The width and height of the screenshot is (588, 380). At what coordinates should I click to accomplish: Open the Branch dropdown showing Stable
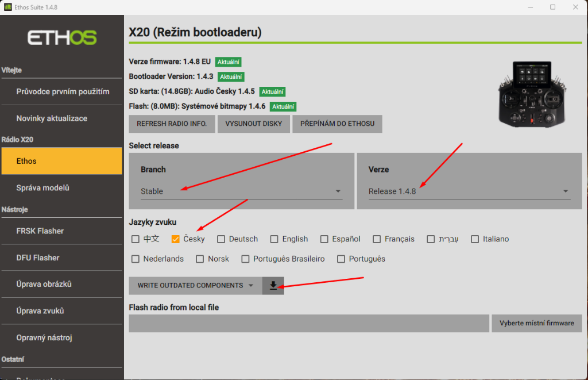[x=241, y=191]
